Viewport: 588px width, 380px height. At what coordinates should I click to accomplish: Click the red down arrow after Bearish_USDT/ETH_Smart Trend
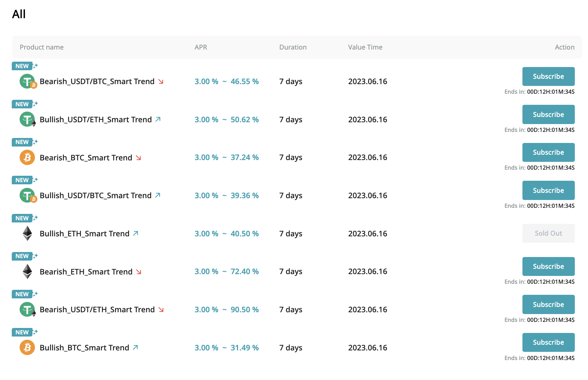click(161, 309)
